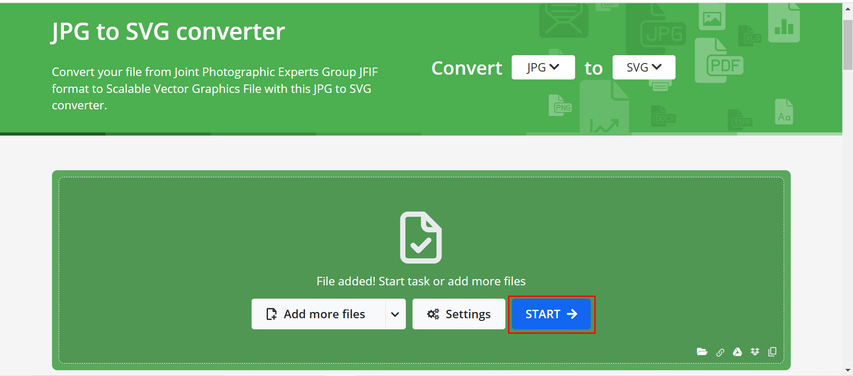Choose file from Google Drive icon
The width and height of the screenshot is (853, 376).
pos(737,352)
